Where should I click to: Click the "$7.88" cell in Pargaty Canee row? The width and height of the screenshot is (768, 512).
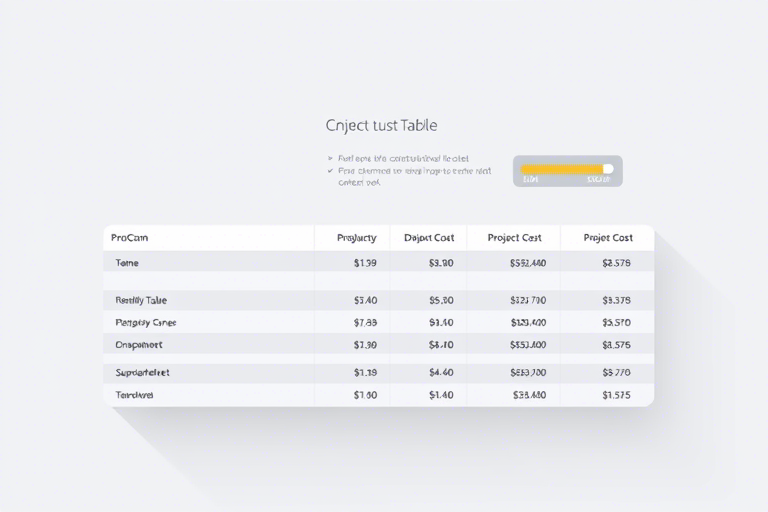point(365,322)
